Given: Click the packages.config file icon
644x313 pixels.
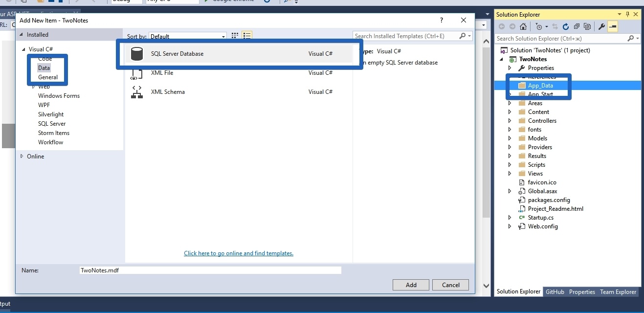Looking at the screenshot, I should [x=522, y=200].
